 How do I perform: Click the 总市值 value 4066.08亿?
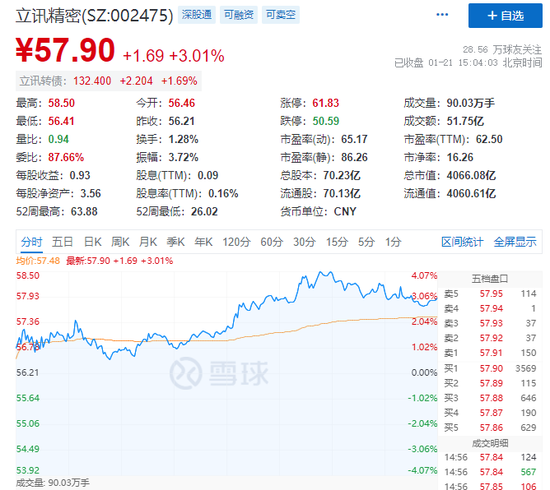pyautogui.click(x=471, y=175)
